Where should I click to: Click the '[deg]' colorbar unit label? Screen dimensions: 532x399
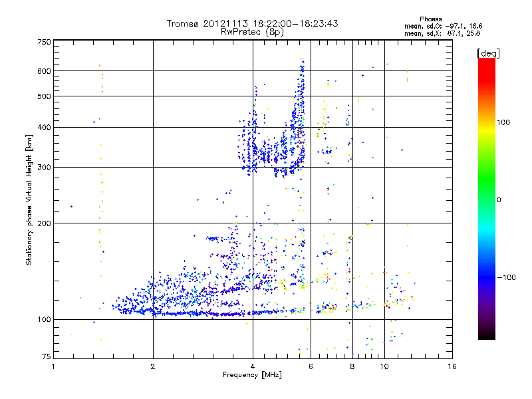click(488, 53)
